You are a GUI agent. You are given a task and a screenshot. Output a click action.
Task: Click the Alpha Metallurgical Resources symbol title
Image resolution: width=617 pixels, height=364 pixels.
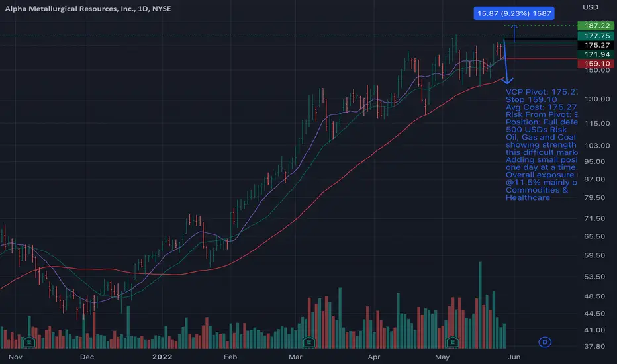click(88, 9)
